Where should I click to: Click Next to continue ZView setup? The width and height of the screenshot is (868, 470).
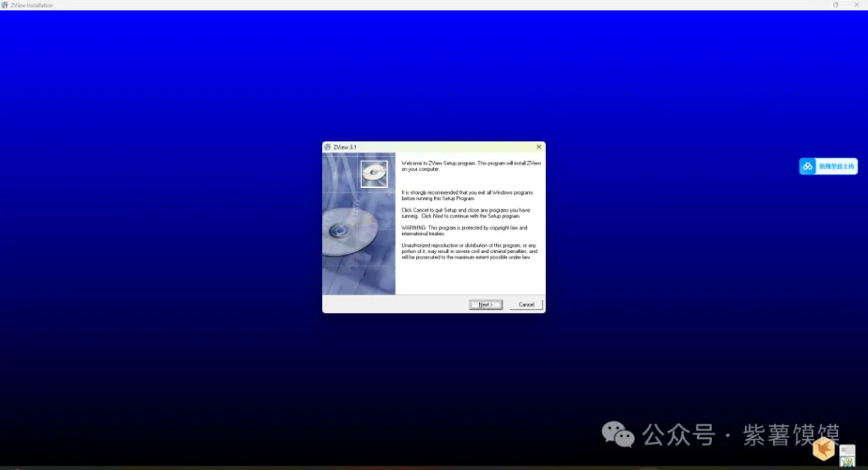pyautogui.click(x=486, y=305)
